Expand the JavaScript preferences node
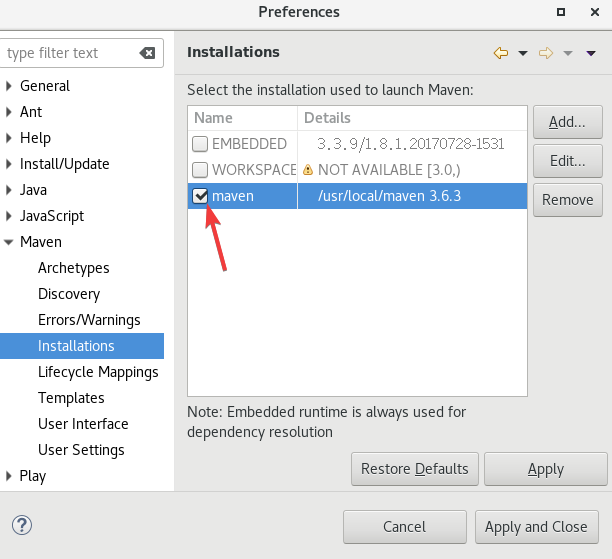Image resolution: width=612 pixels, height=559 pixels. click(x=9, y=216)
